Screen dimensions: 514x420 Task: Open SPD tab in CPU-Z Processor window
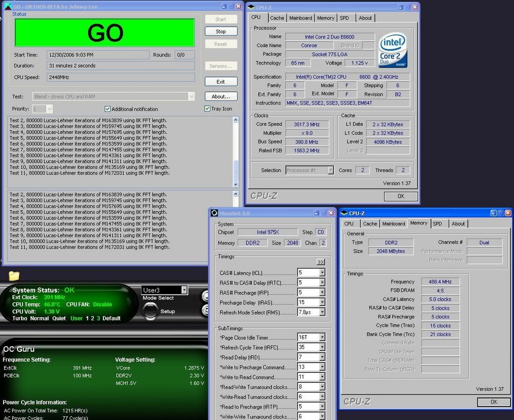coord(344,18)
